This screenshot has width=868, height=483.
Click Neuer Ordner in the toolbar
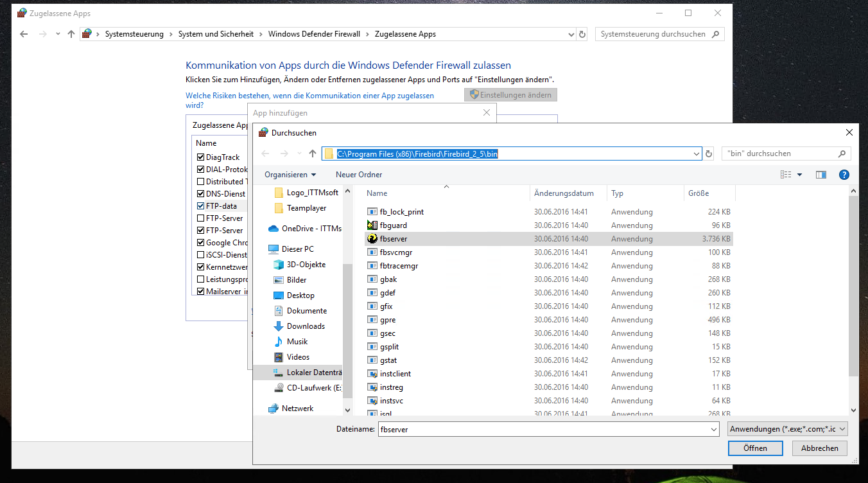(x=359, y=175)
